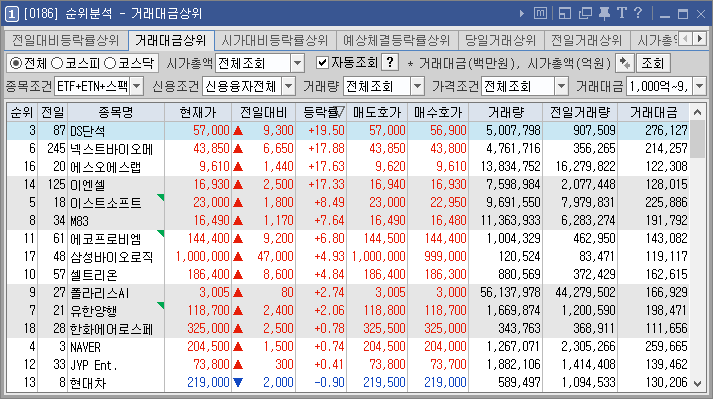Select the 폴라리스AI stock name
The image size is (713, 399).
click(x=99, y=293)
